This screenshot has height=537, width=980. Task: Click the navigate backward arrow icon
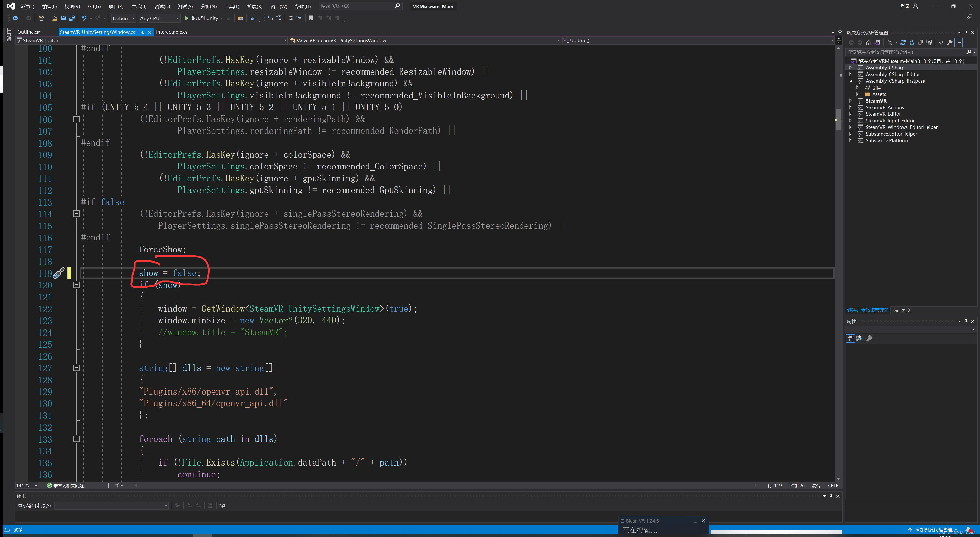[x=15, y=18]
